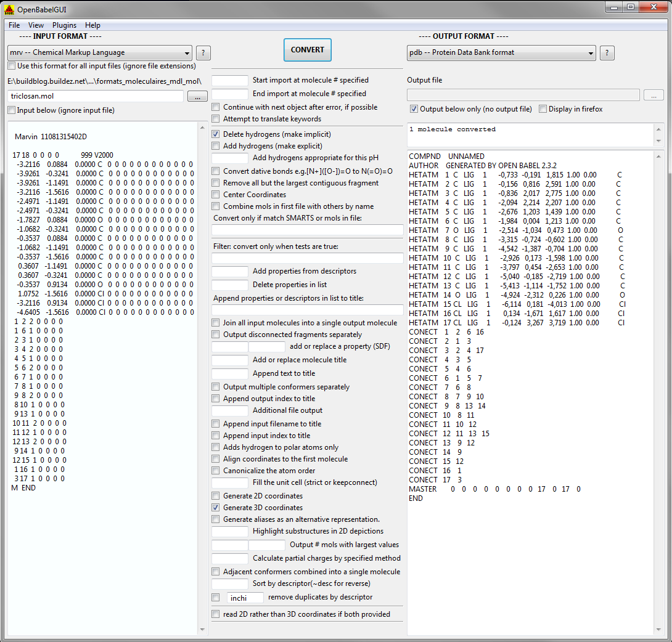Toggle 'remove duplicates by descriptor' checkbox
The height and width of the screenshot is (642, 672).
point(216,598)
